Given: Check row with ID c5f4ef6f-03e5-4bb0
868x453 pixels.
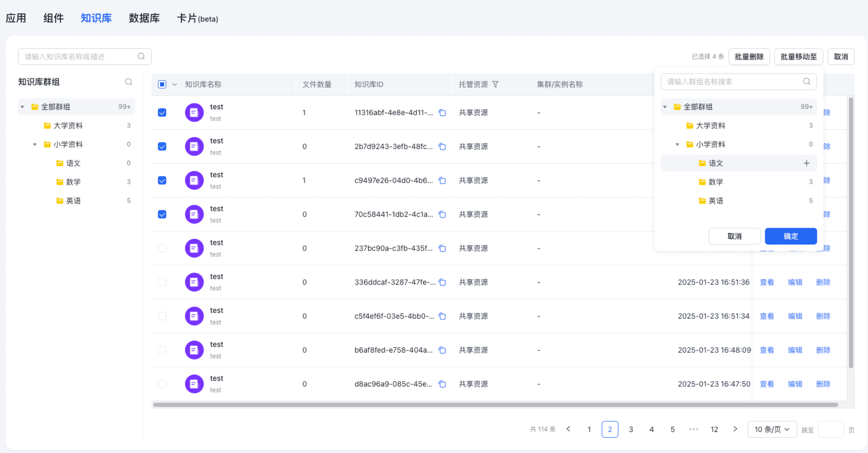Looking at the screenshot, I should tap(162, 316).
